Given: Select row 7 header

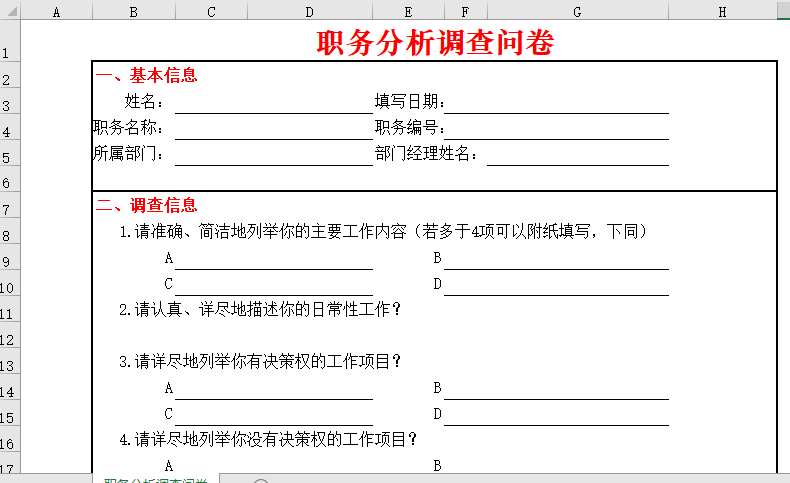Looking at the screenshot, I should pos(10,205).
